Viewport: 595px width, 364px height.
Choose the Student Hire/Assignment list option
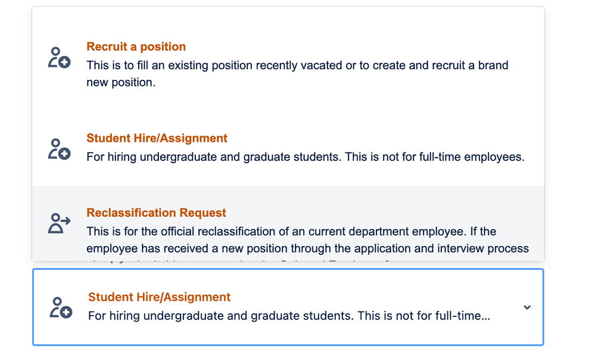click(x=288, y=148)
